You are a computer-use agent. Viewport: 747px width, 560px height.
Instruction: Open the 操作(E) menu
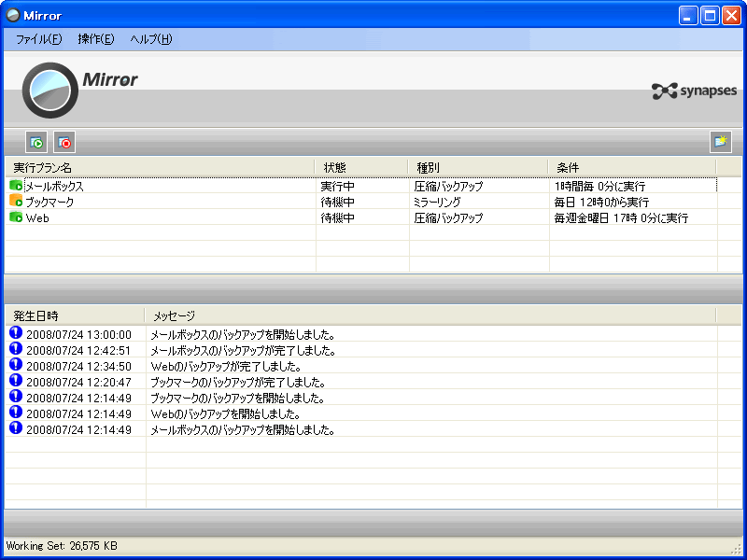pyautogui.click(x=96, y=39)
